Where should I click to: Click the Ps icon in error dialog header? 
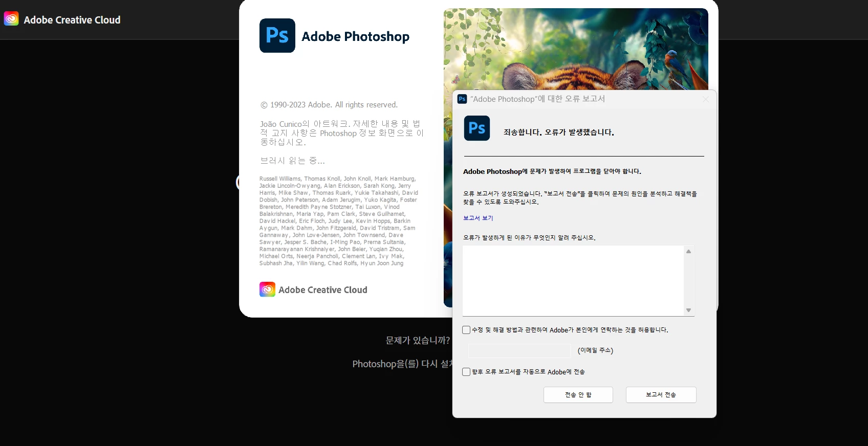(x=477, y=128)
